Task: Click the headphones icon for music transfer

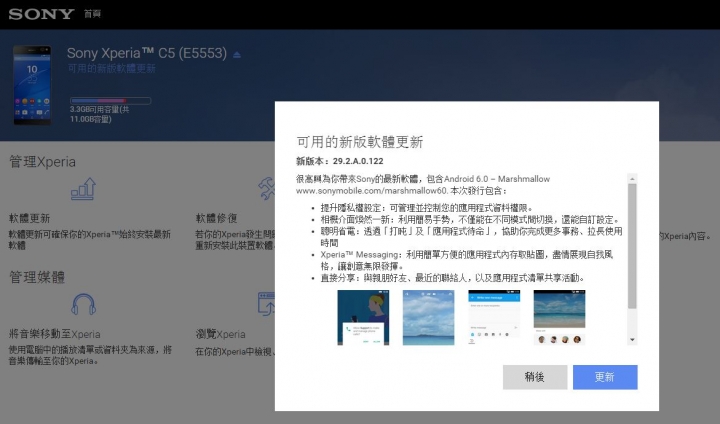Action: pyautogui.click(x=84, y=304)
